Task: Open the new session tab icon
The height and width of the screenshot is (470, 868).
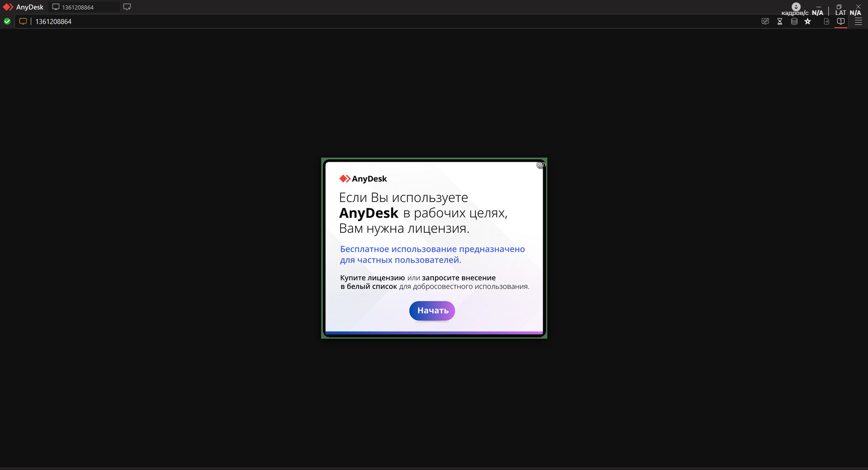Action: (127, 7)
